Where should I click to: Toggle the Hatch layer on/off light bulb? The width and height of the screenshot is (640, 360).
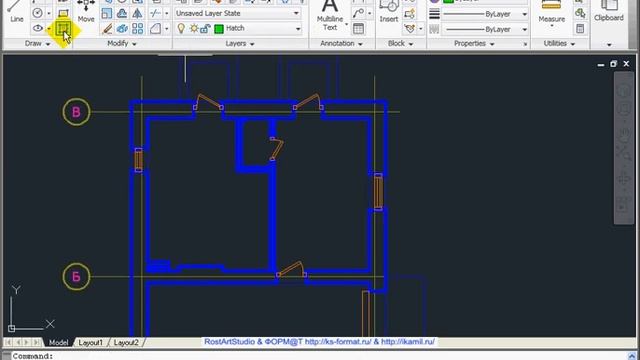tap(181, 28)
